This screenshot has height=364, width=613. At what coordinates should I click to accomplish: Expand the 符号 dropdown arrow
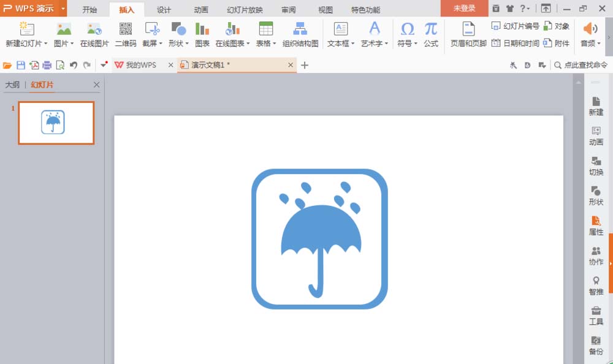416,44
